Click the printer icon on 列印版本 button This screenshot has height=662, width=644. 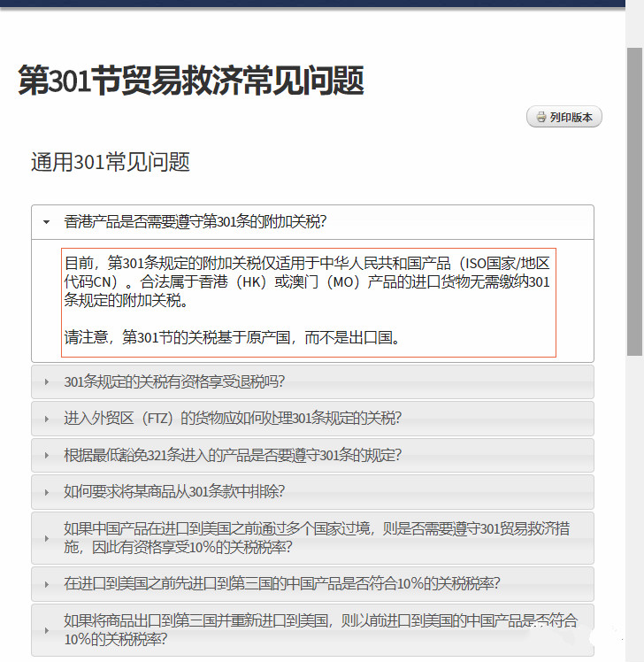540,117
